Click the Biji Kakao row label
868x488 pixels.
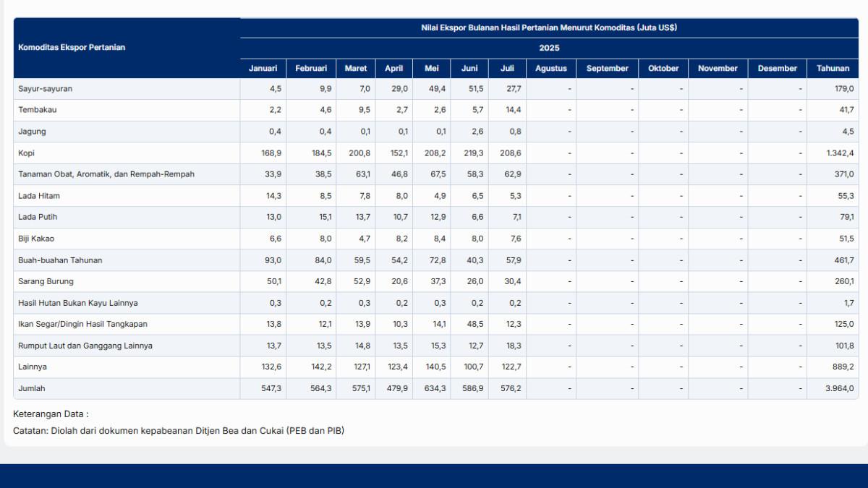click(36, 239)
